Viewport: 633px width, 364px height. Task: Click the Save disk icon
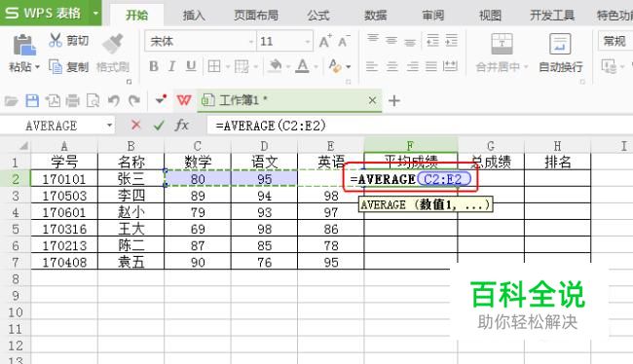pyautogui.click(x=32, y=100)
